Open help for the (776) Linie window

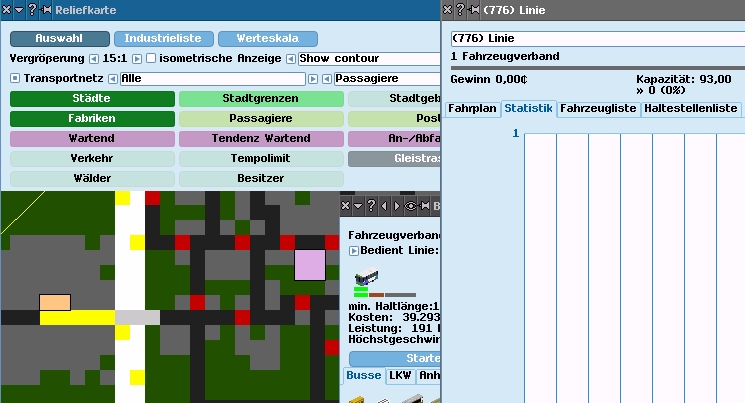460,9
